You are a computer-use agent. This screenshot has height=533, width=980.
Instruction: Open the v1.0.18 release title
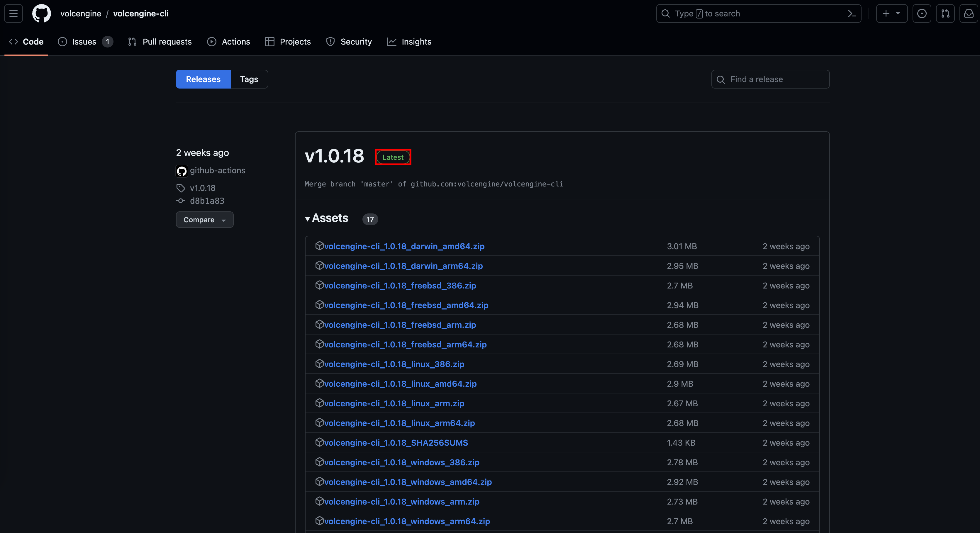click(334, 156)
